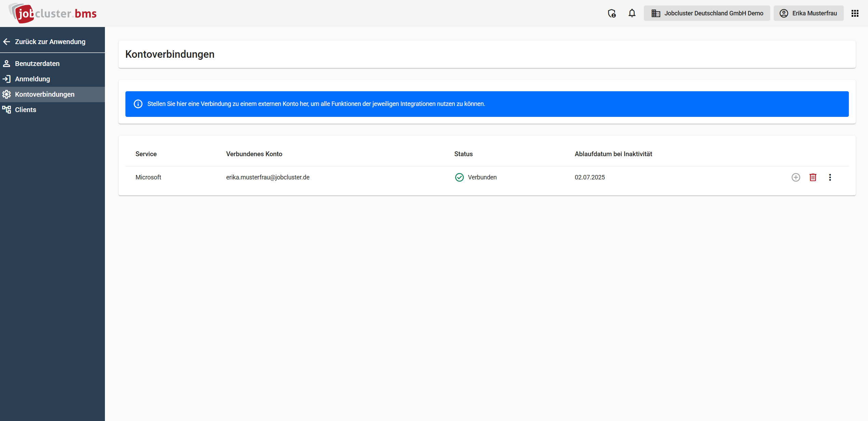Screen dimensions: 868x421
Task: Click the green Verbunden check icon
Action: click(x=459, y=177)
